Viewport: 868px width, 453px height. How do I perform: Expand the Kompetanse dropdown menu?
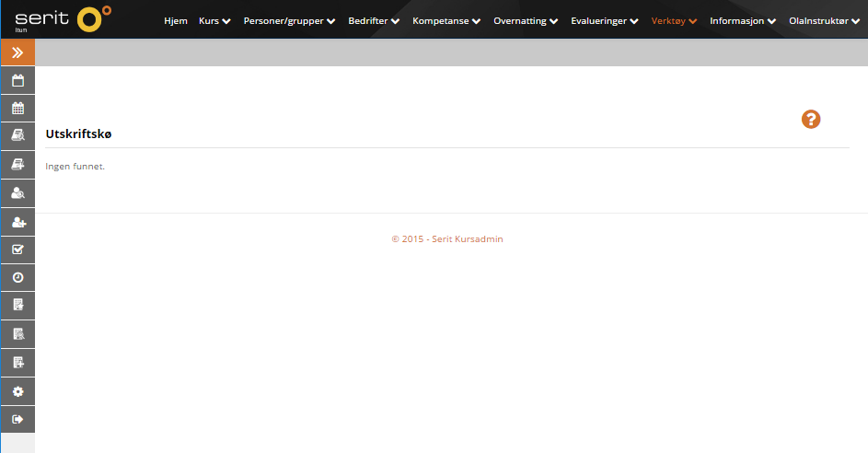pos(446,20)
